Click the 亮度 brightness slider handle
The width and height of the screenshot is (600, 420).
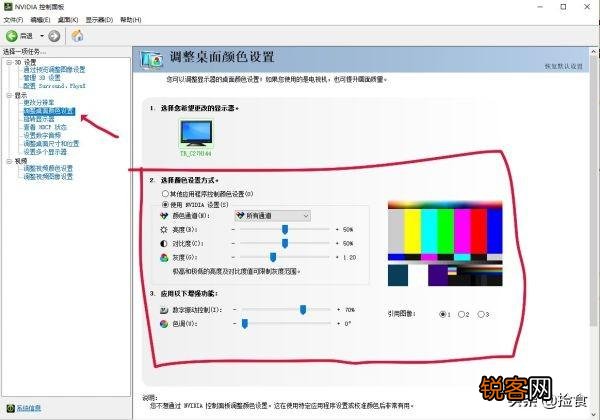click(x=285, y=230)
